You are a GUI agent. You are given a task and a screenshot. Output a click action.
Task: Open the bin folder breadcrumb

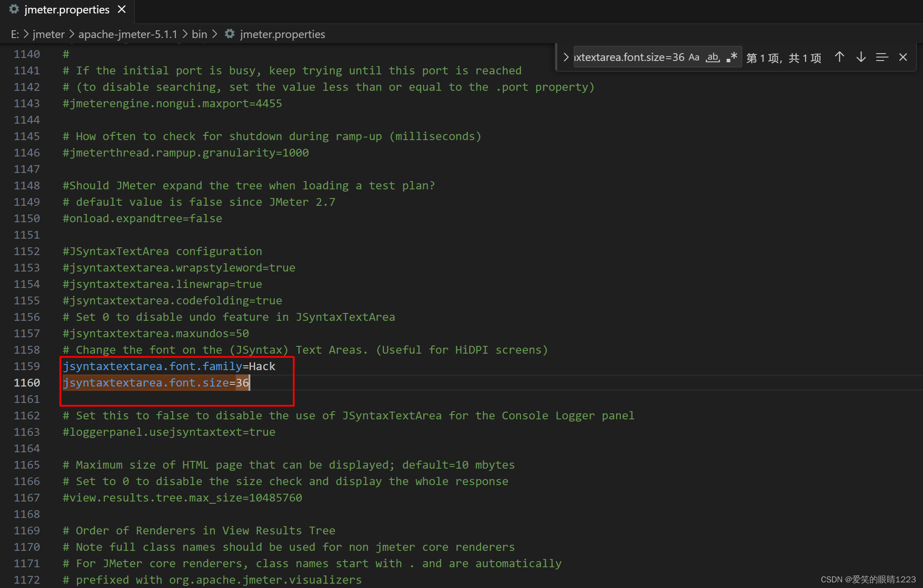point(199,34)
